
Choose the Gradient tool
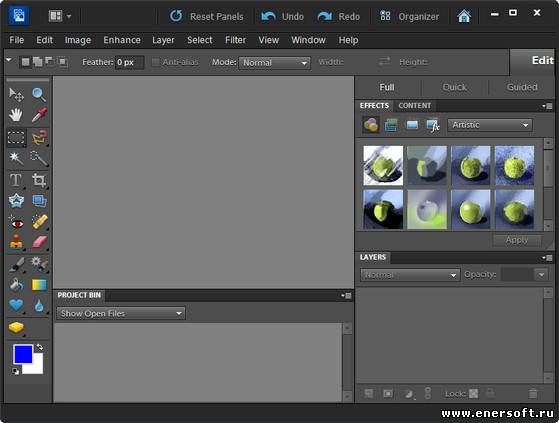[x=39, y=285]
